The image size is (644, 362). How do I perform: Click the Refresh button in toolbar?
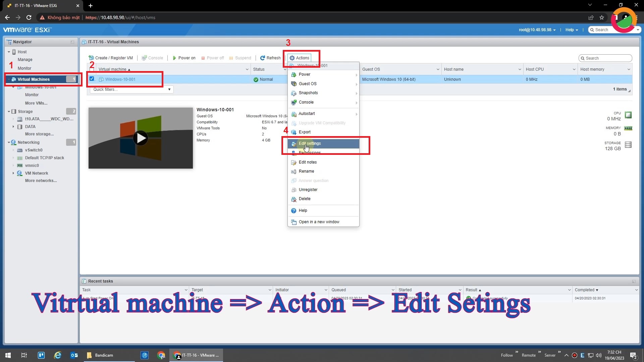[x=270, y=58]
